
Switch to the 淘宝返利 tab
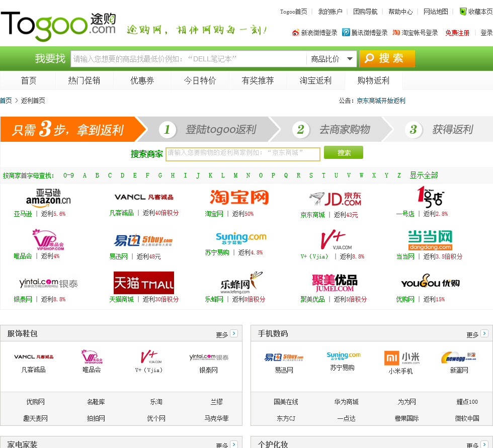316,81
